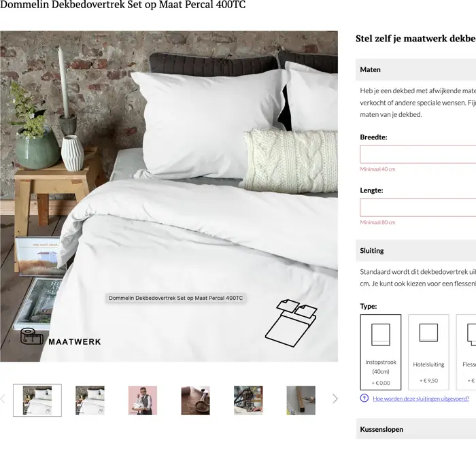Click the Hotelsluiting closure icon
The height and width of the screenshot is (476, 476).
point(428,333)
